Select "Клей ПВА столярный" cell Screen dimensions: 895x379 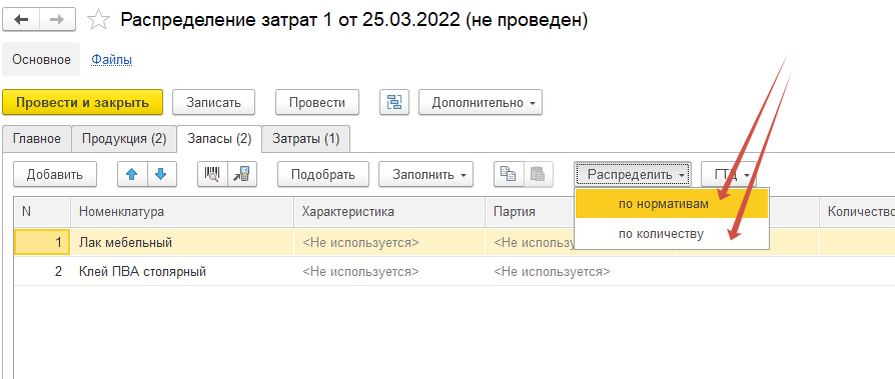[182, 272]
